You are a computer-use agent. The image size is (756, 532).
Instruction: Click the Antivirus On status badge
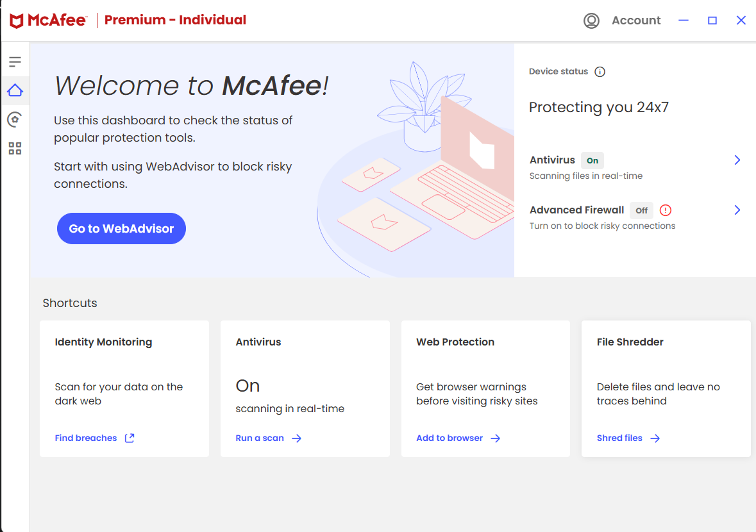pyautogui.click(x=592, y=160)
